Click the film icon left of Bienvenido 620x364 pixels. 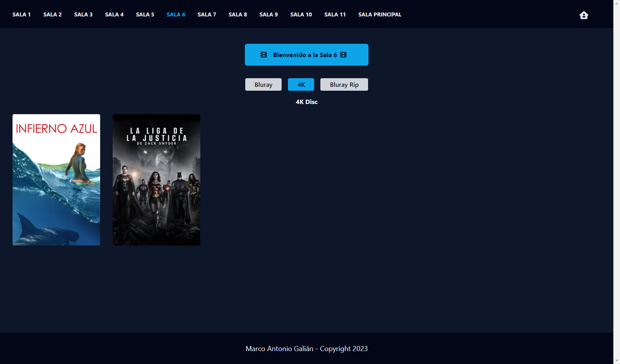point(264,55)
